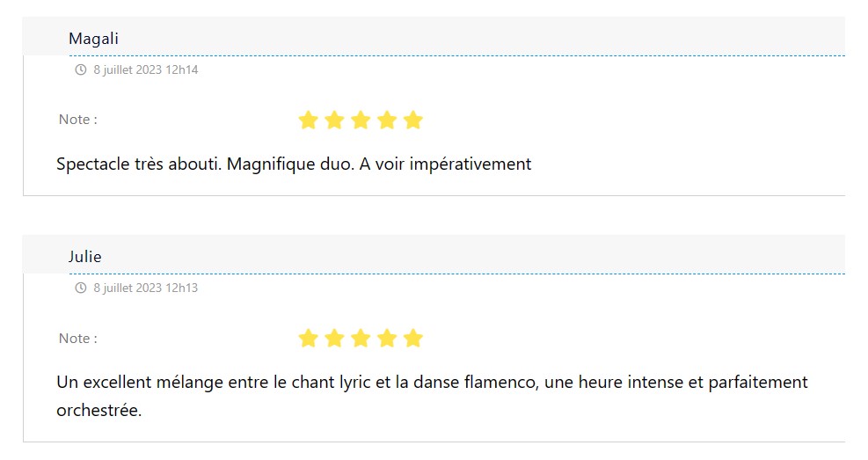868x460 pixels.
Task: Click the third star in Magali's rating
Action: [361, 120]
